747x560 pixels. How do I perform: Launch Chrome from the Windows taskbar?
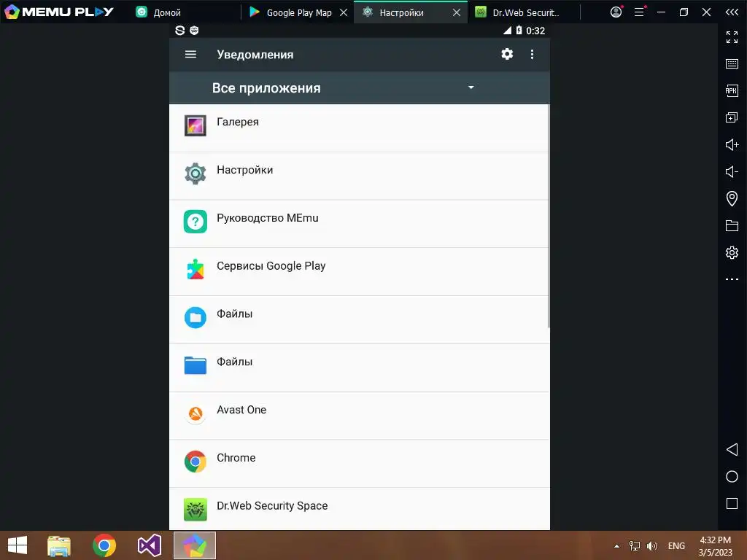pos(104,545)
